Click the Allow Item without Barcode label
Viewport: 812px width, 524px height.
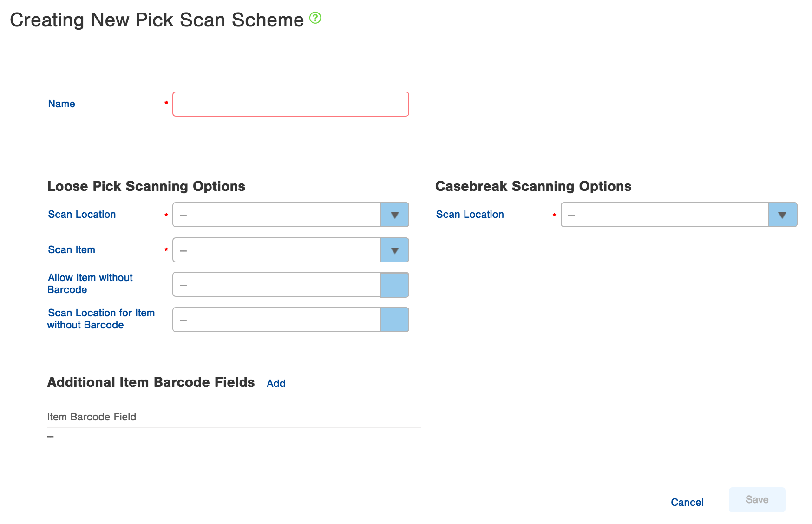click(90, 283)
